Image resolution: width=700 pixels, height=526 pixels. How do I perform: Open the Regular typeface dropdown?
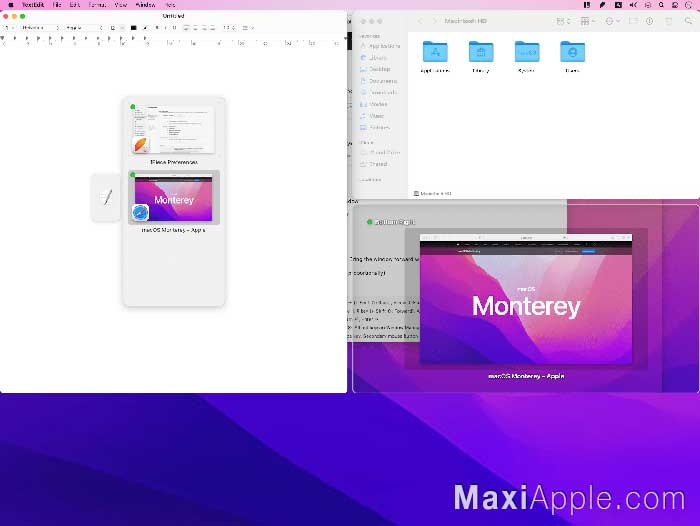(84, 28)
